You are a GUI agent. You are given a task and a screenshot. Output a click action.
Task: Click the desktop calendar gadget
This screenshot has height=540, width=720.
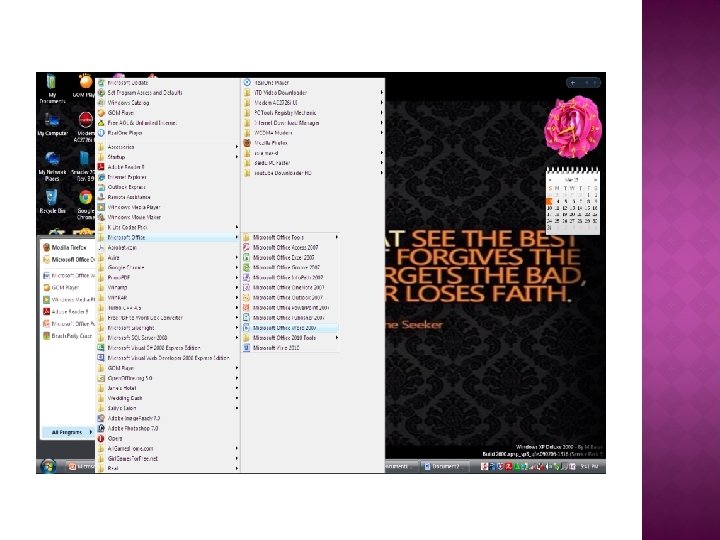[x=573, y=201]
